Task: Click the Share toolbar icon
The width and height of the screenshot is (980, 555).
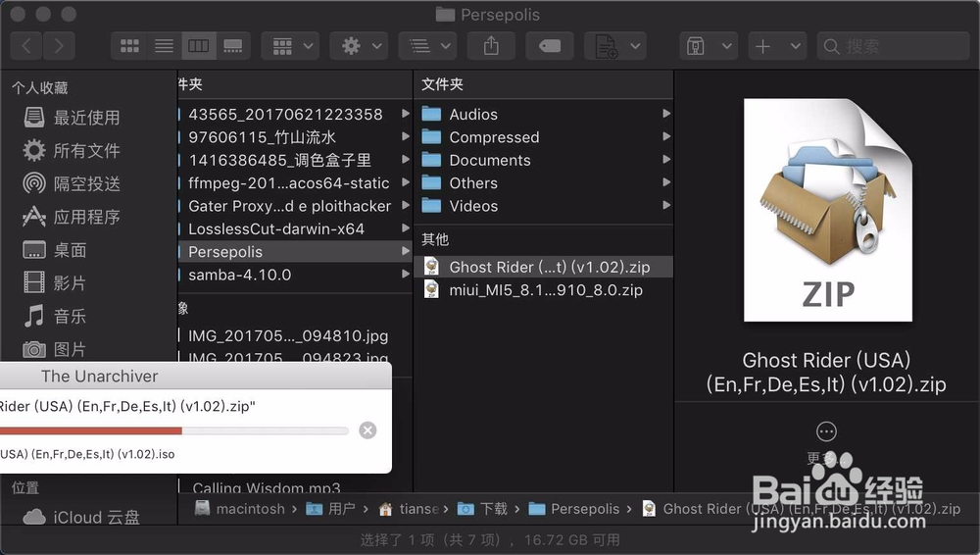Action: coord(491,46)
